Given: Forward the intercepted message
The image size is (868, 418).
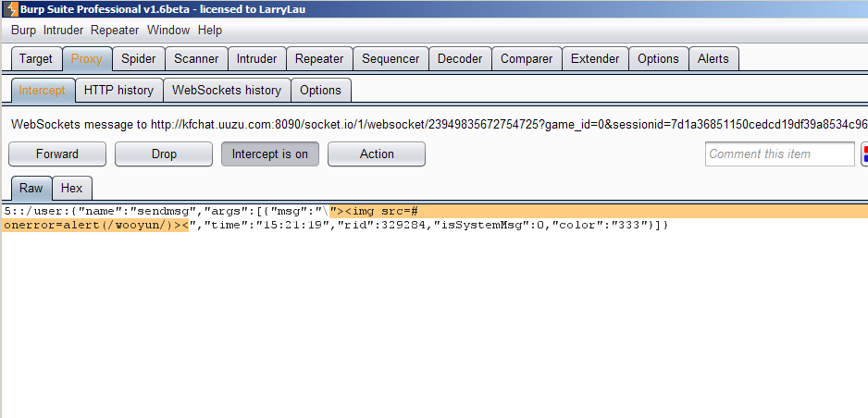Looking at the screenshot, I should (x=57, y=154).
